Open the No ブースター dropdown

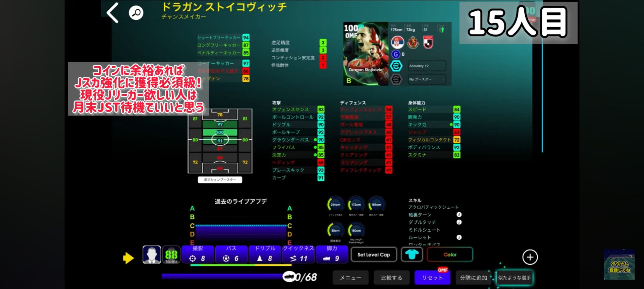click(427, 79)
